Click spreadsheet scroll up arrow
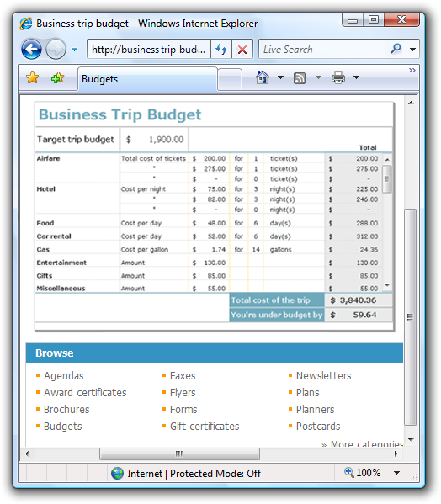Screen dimensions: 441x504 (x=387, y=159)
